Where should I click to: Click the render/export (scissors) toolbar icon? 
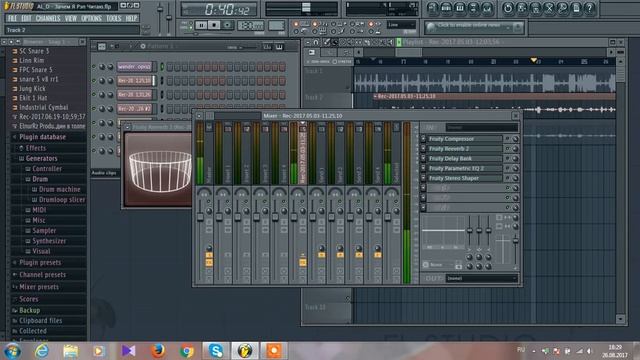coord(549,8)
